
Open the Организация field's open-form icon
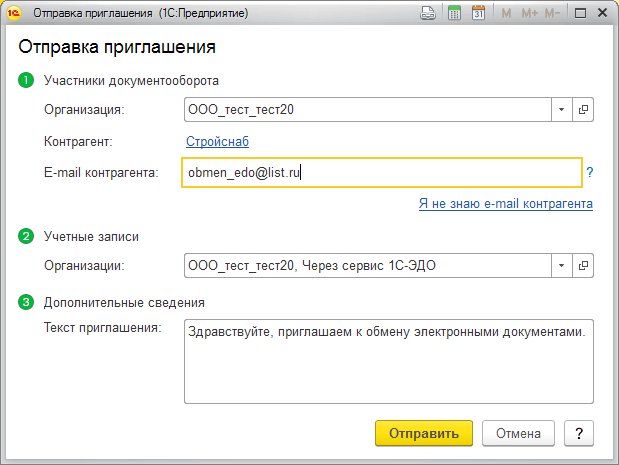pos(582,109)
